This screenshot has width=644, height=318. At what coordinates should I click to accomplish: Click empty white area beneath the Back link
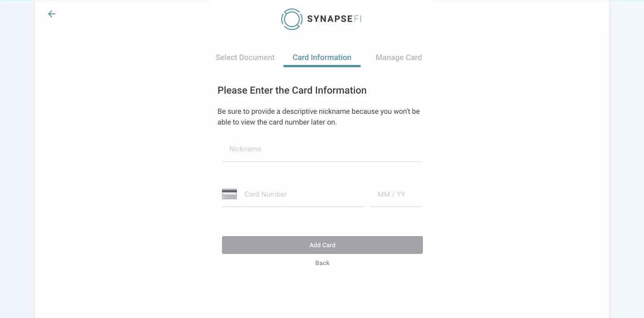click(x=322, y=293)
